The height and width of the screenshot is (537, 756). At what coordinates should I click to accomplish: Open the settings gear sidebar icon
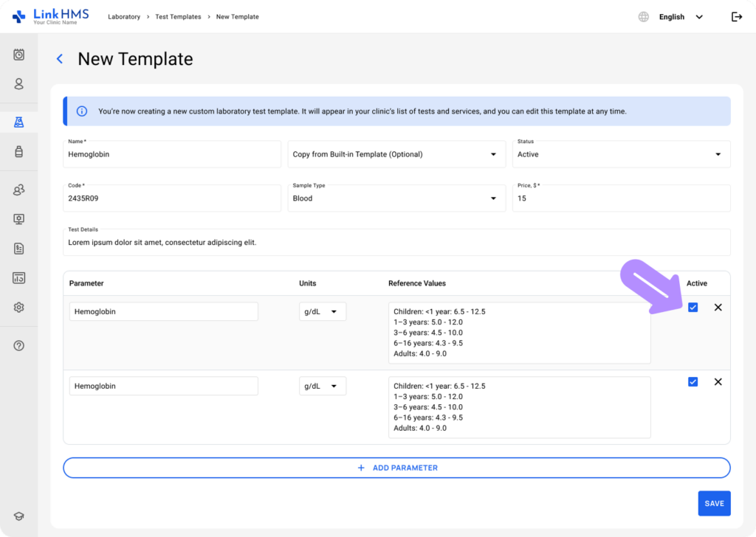[18, 308]
